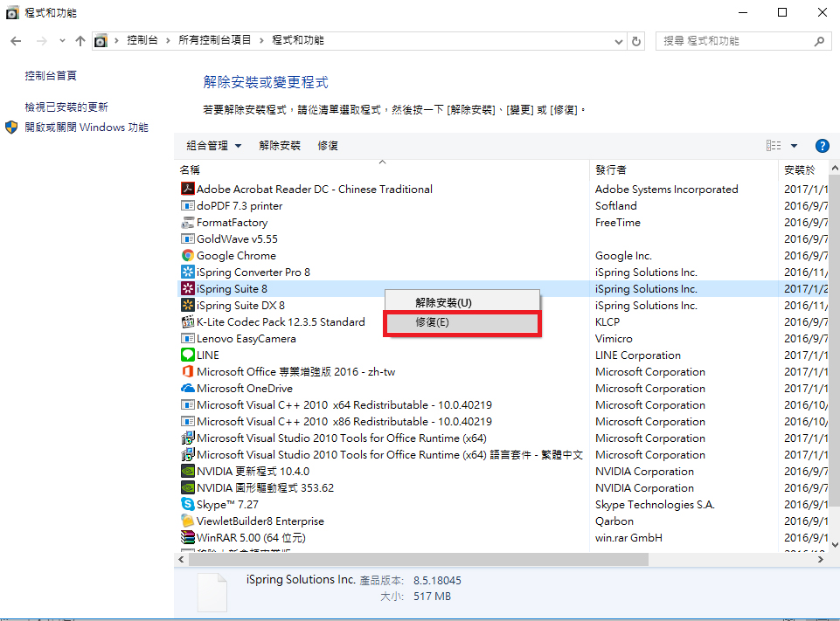The width and height of the screenshot is (840, 621).
Task: Select the Microsoft OneDrive cloud icon
Action: click(186, 389)
